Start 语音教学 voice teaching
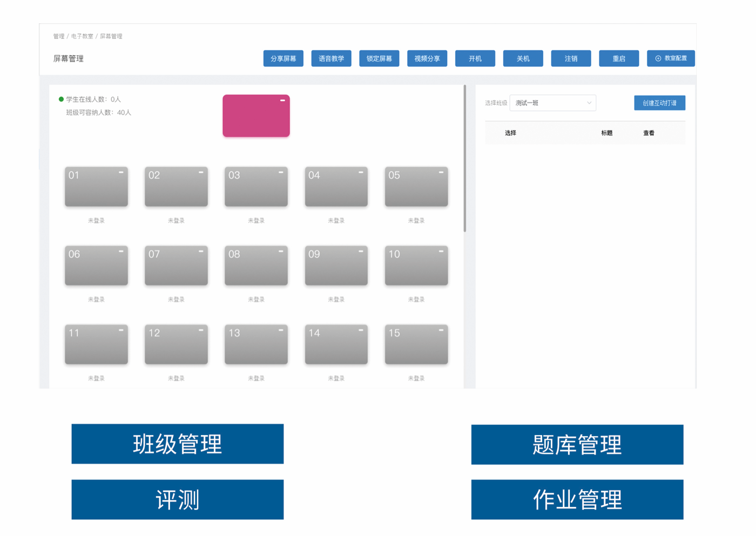This screenshot has width=756, height=537. (331, 58)
